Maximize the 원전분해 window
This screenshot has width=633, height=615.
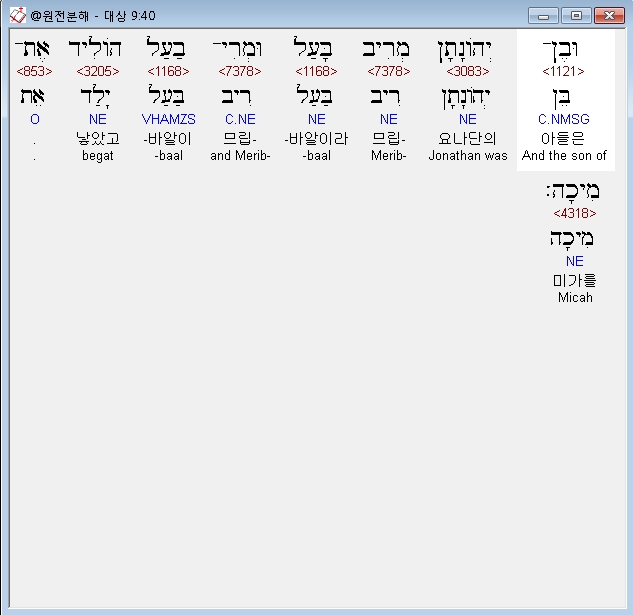coord(576,16)
